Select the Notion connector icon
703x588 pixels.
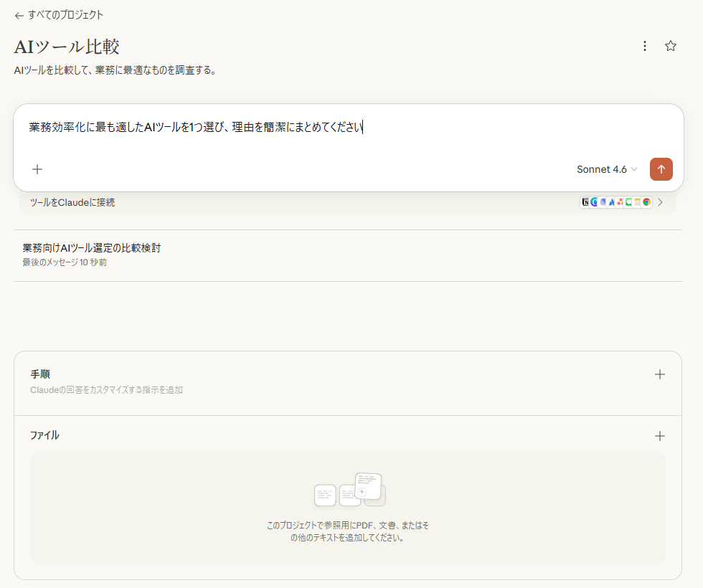coord(585,201)
